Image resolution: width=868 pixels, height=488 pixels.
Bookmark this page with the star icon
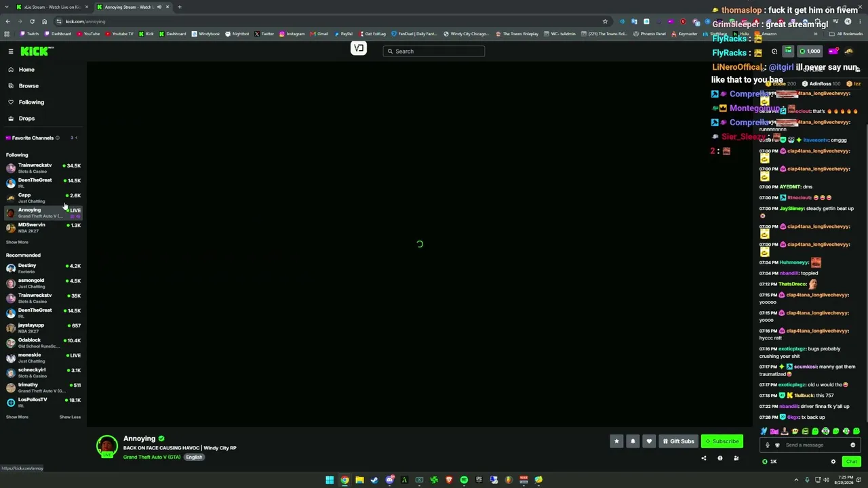click(605, 22)
